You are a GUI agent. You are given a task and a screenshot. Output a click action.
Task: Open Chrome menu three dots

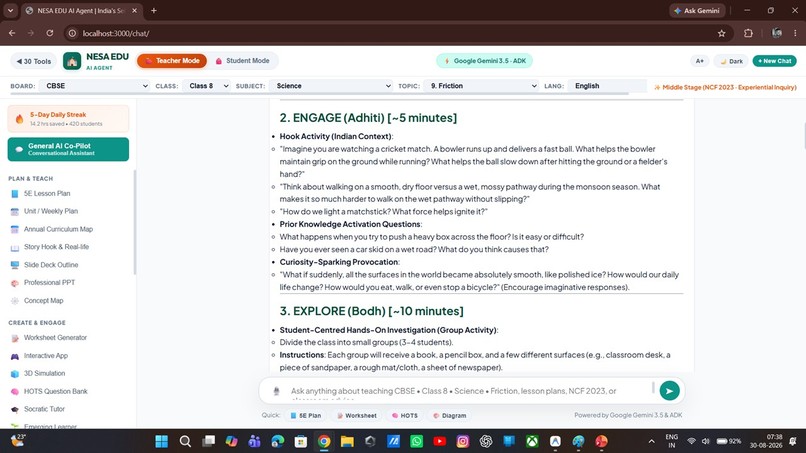click(x=795, y=33)
